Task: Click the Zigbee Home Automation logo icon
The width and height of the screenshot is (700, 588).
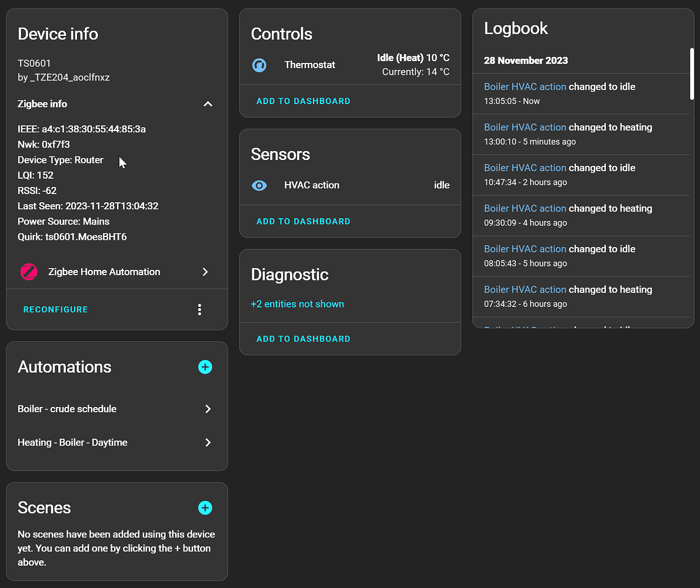Action: 29,272
